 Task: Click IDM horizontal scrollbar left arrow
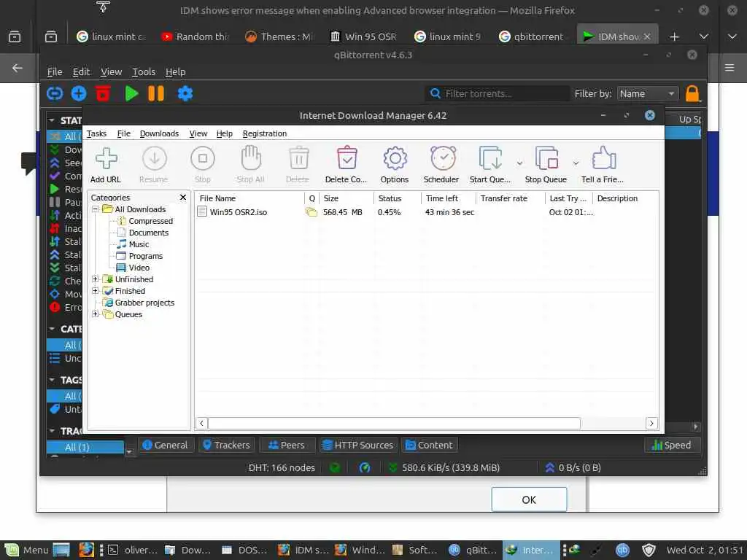click(x=201, y=423)
